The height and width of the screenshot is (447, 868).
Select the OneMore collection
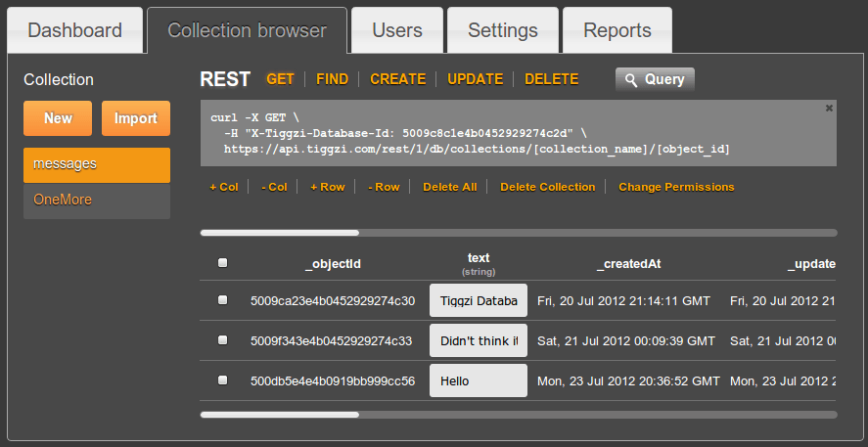tap(97, 201)
